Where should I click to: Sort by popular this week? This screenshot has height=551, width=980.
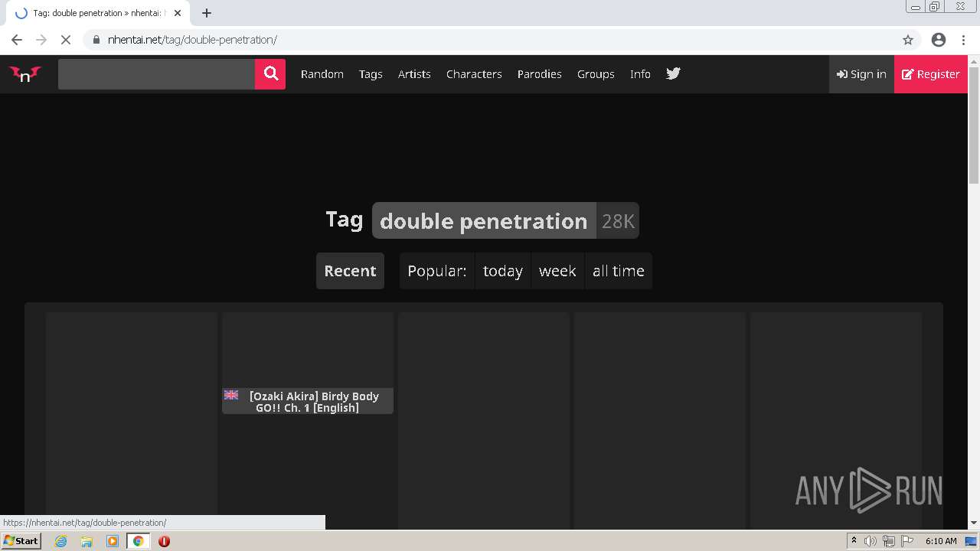pos(557,271)
